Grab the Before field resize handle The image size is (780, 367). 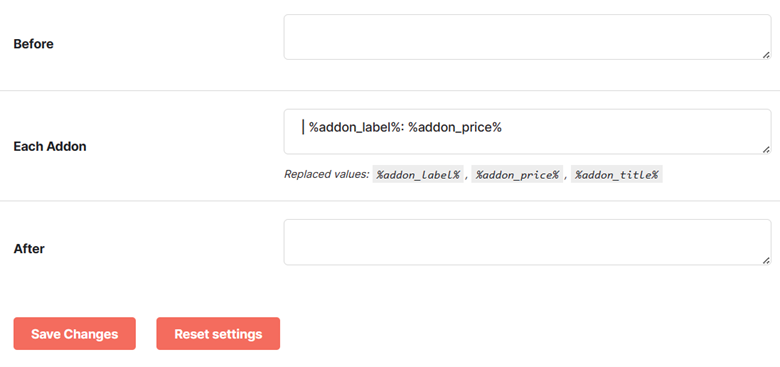click(766, 55)
